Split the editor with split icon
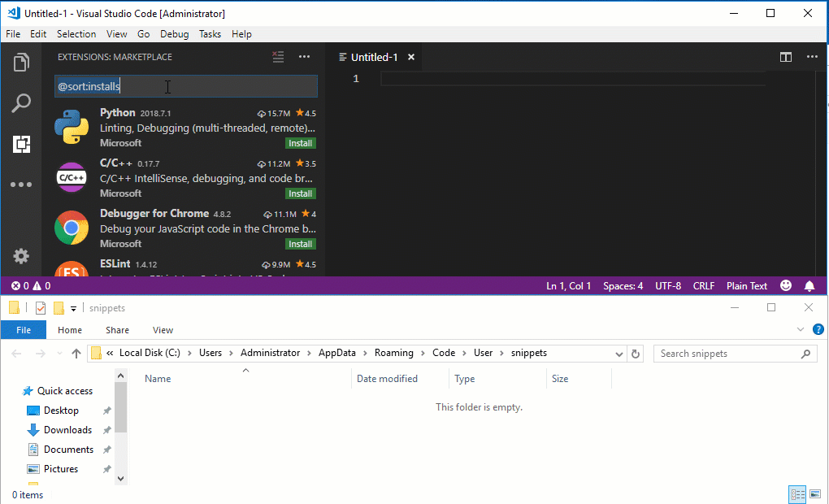The image size is (829, 504). [x=786, y=57]
